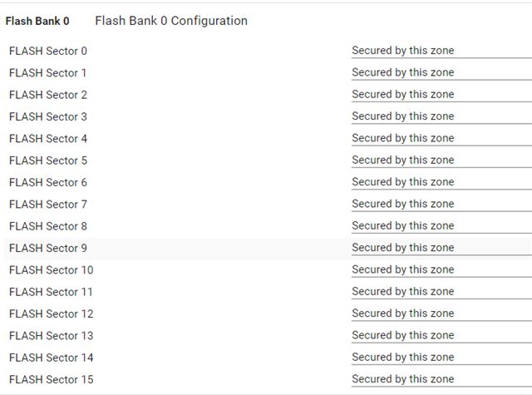Viewport: 532px width, 395px height.
Task: Open FLASH Sector 8 security dropdown
Action: (441, 225)
